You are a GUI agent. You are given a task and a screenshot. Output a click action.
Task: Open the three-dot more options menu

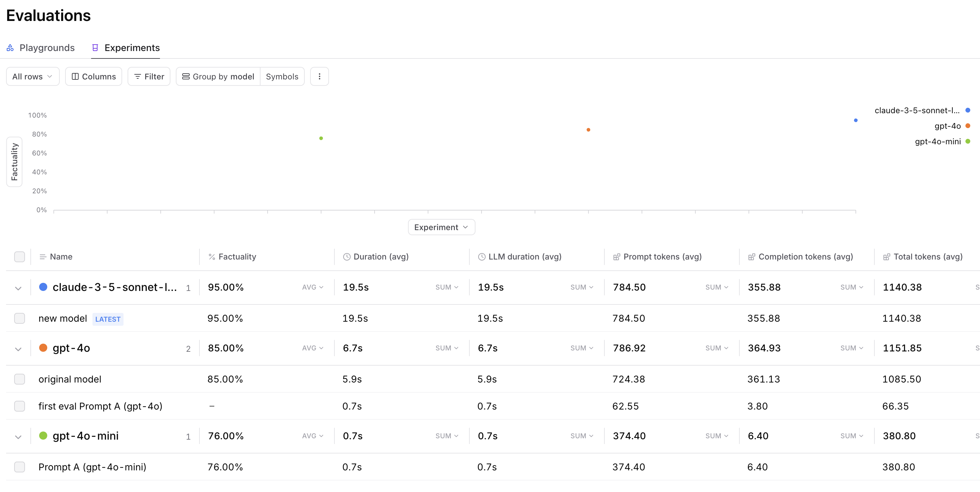pyautogui.click(x=319, y=77)
